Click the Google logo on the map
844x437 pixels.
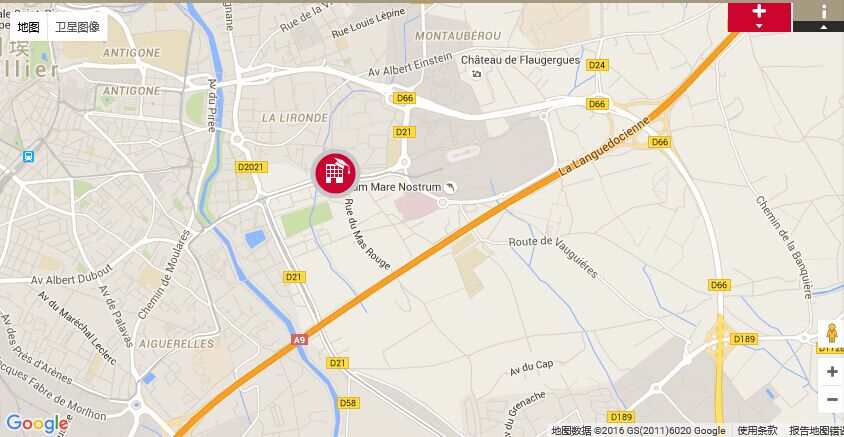point(37,424)
